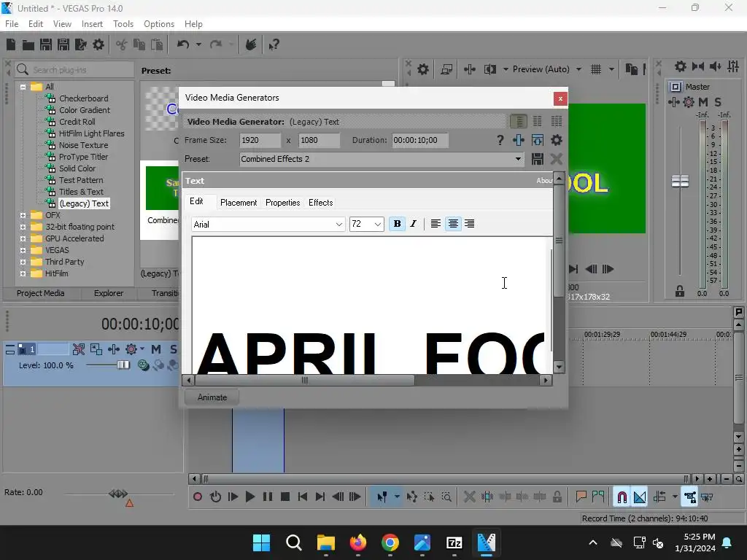The height and width of the screenshot is (560, 747).
Task: Click the Render As toolbar icon
Action: pos(80,44)
